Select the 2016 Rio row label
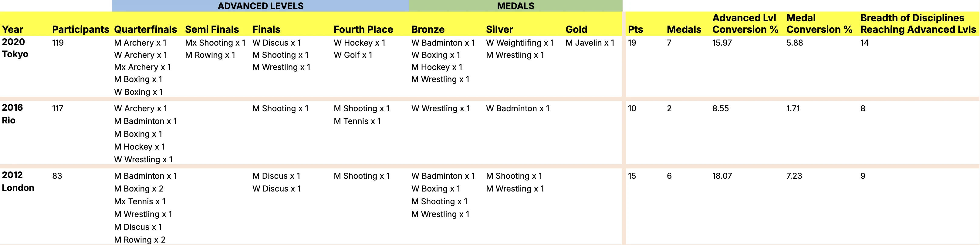 (x=12, y=114)
